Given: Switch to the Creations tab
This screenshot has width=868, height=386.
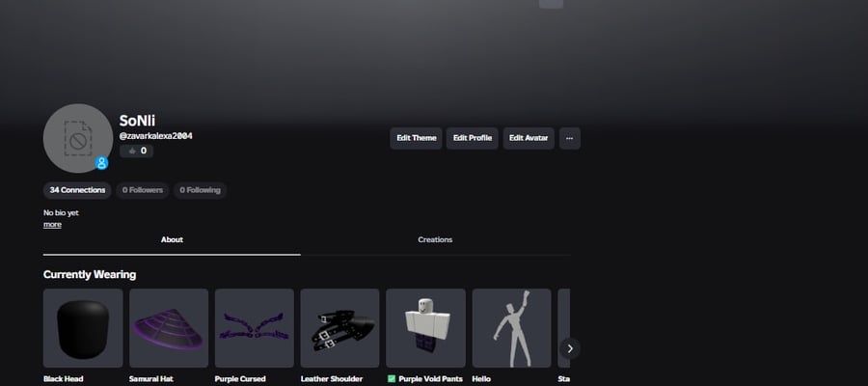Looking at the screenshot, I should 435,239.
